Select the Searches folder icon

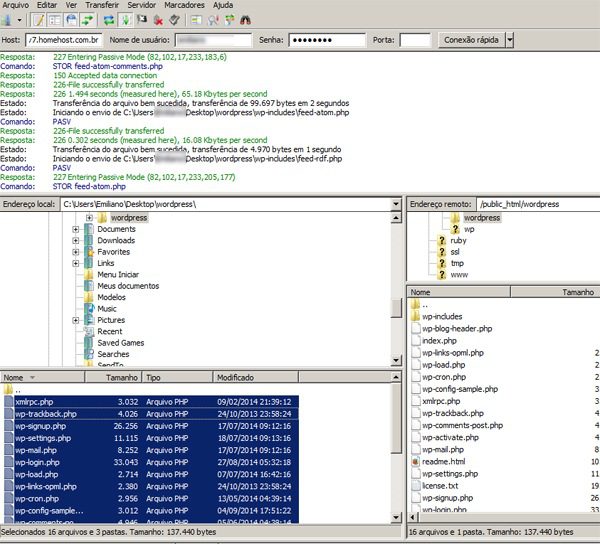[x=89, y=354]
